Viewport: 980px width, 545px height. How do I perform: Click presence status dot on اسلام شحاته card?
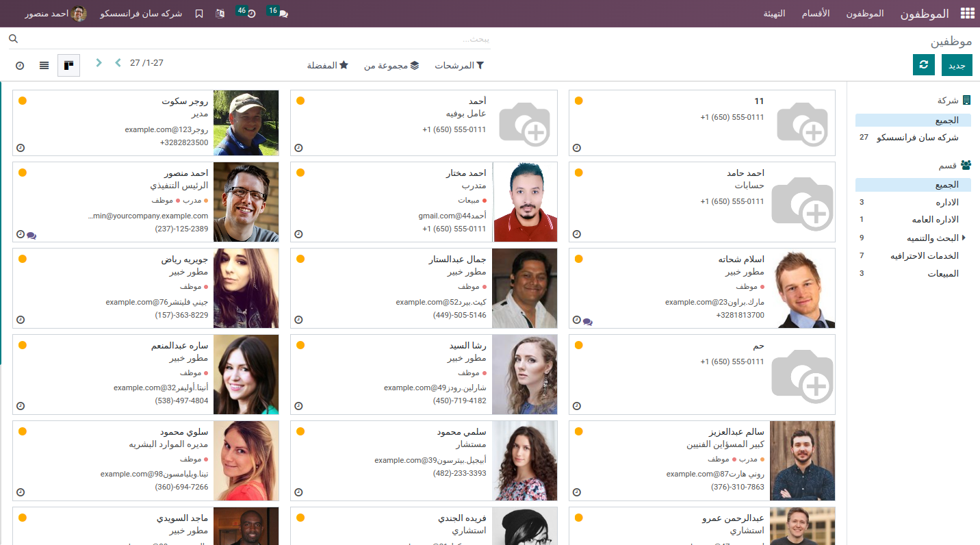point(579,259)
